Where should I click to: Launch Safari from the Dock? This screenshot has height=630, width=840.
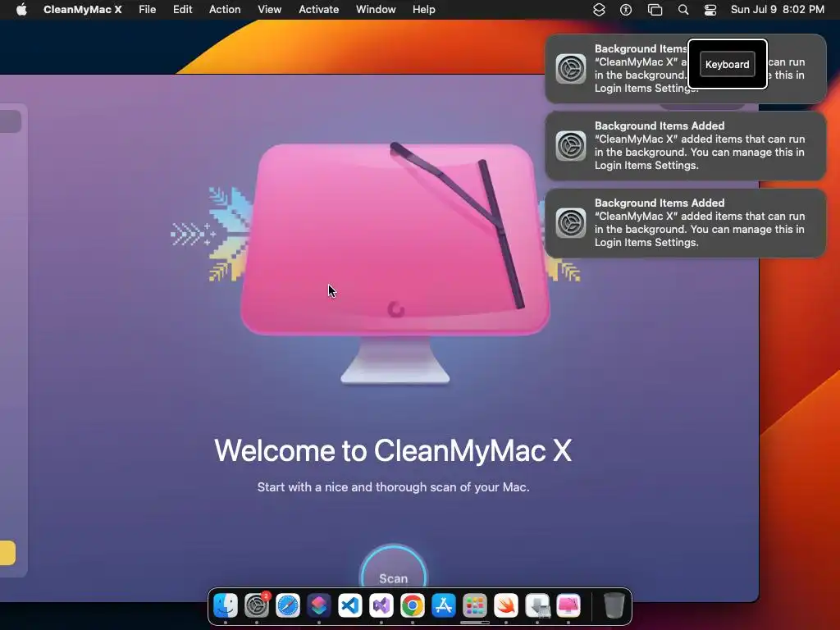coord(288,606)
